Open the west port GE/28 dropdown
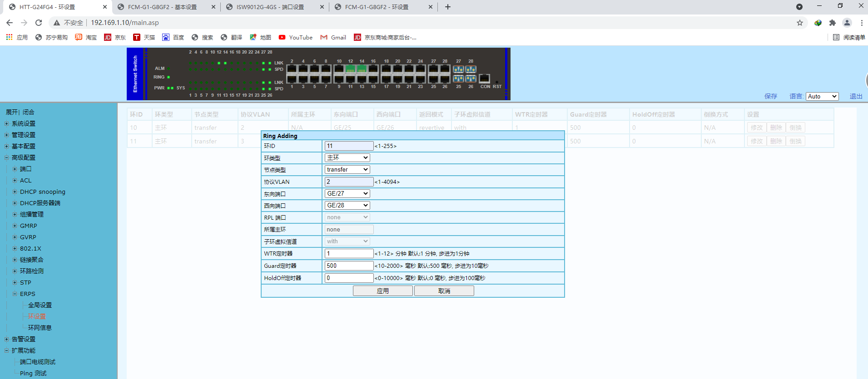Image resolution: width=868 pixels, height=379 pixels. (347, 205)
